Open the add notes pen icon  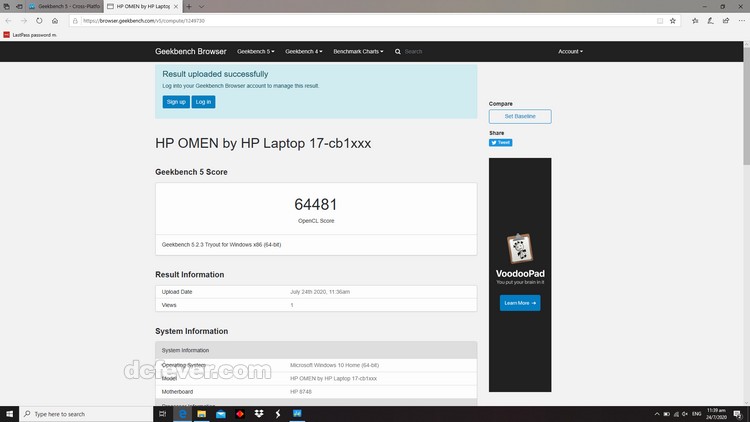711,21
